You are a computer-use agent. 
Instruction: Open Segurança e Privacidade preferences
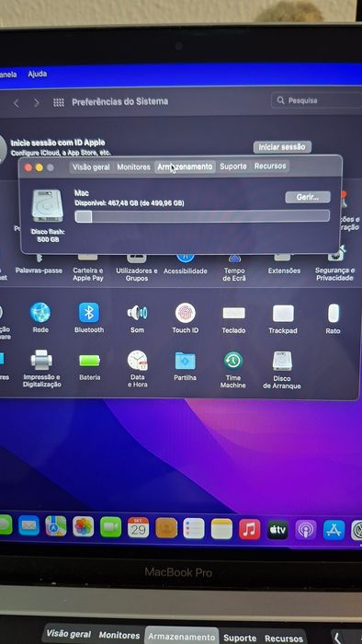[335, 274]
